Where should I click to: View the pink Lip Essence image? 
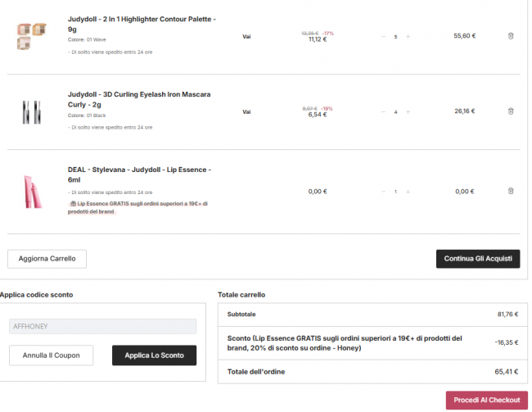(x=32, y=191)
